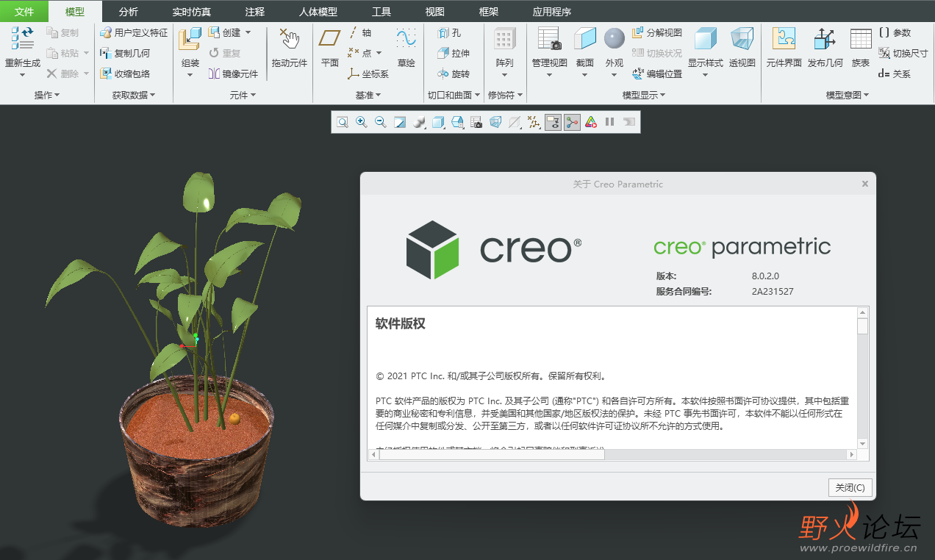935x560 pixels.
Task: Expand Model Display (模型显示) group
Action: click(x=644, y=96)
